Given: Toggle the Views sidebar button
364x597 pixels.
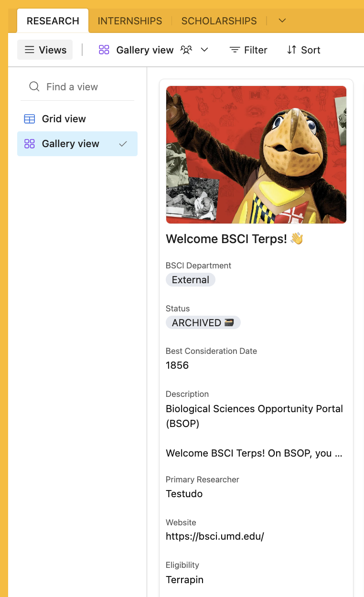Looking at the screenshot, I should coord(45,50).
